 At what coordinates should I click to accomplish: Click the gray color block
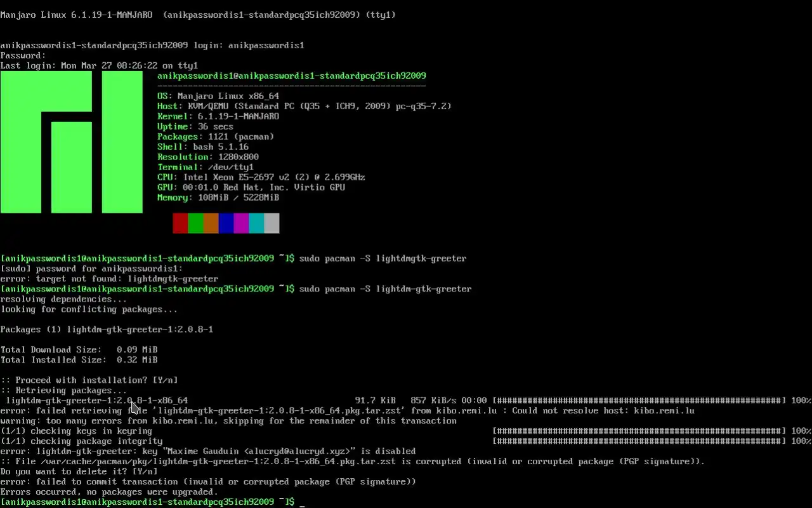point(272,223)
